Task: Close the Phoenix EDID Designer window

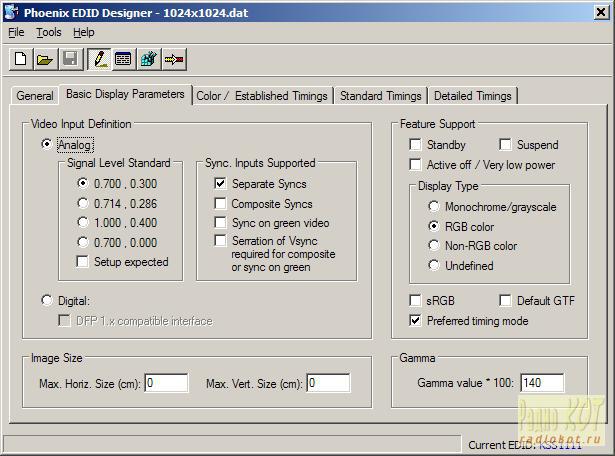Action: [601, 12]
